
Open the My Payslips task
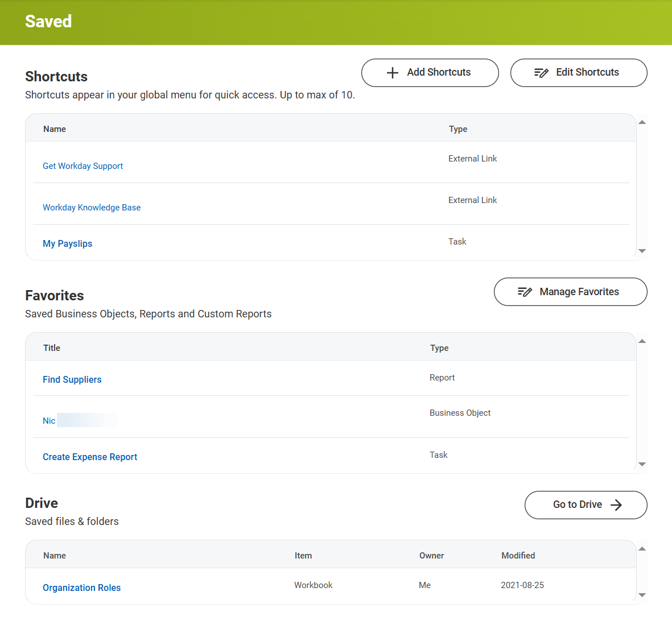67,243
